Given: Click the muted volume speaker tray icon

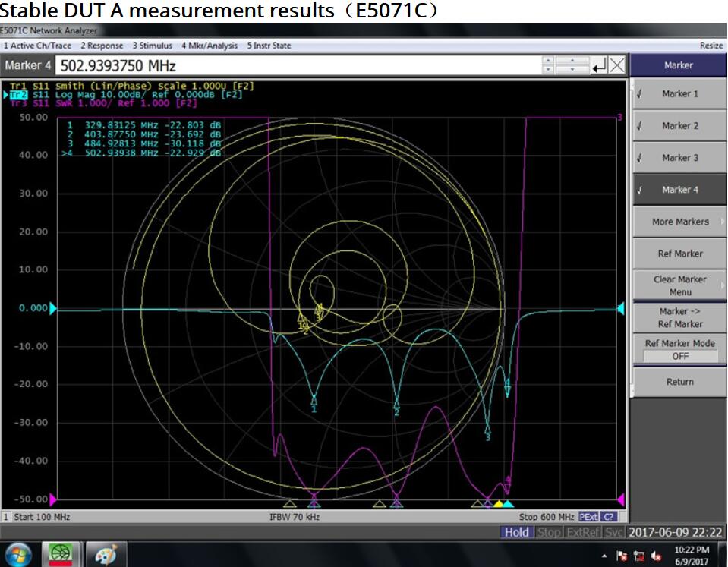Looking at the screenshot, I should point(656,556).
